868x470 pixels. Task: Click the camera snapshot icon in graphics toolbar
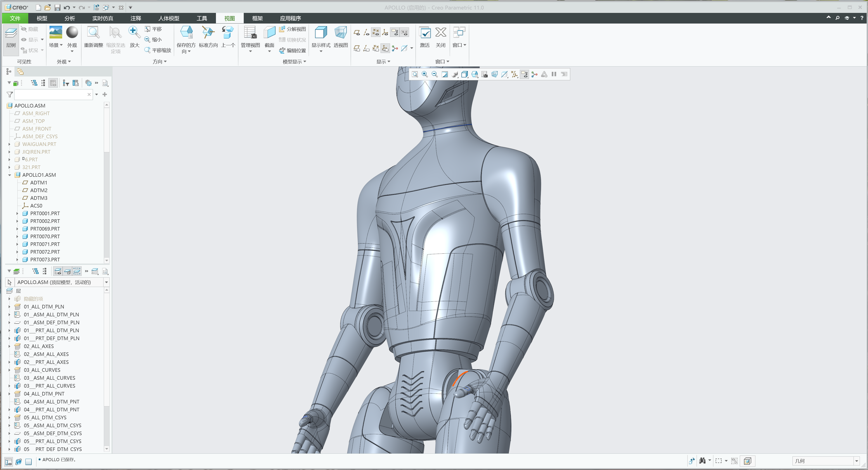[485, 74]
